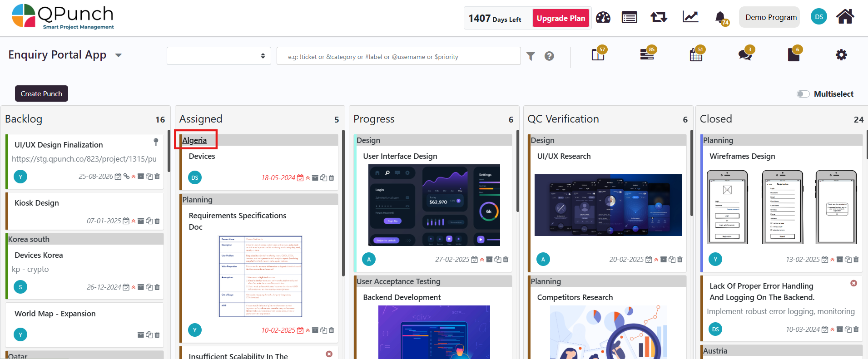Image resolution: width=868 pixels, height=359 pixels.
Task: Click the help question mark icon
Action: coord(549,56)
